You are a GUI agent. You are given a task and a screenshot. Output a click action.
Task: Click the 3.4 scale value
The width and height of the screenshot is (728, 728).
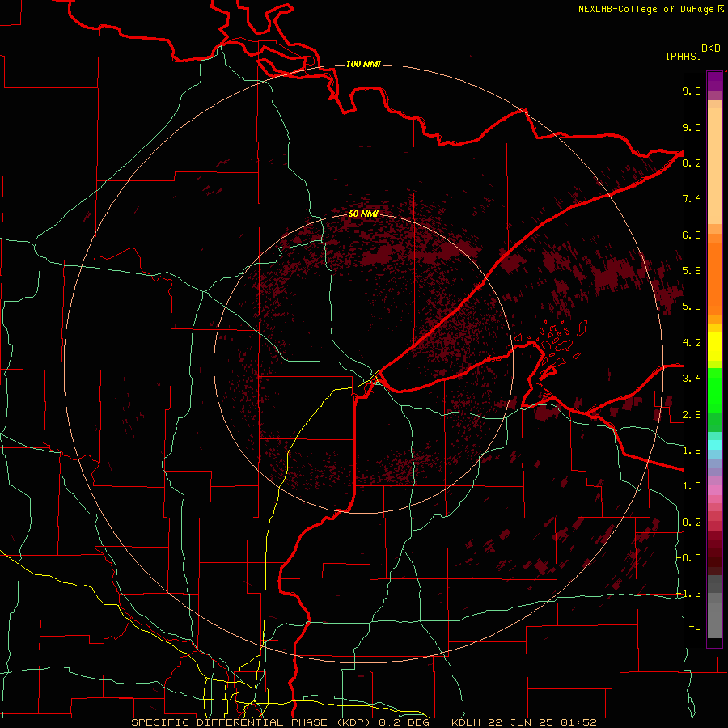692,379
